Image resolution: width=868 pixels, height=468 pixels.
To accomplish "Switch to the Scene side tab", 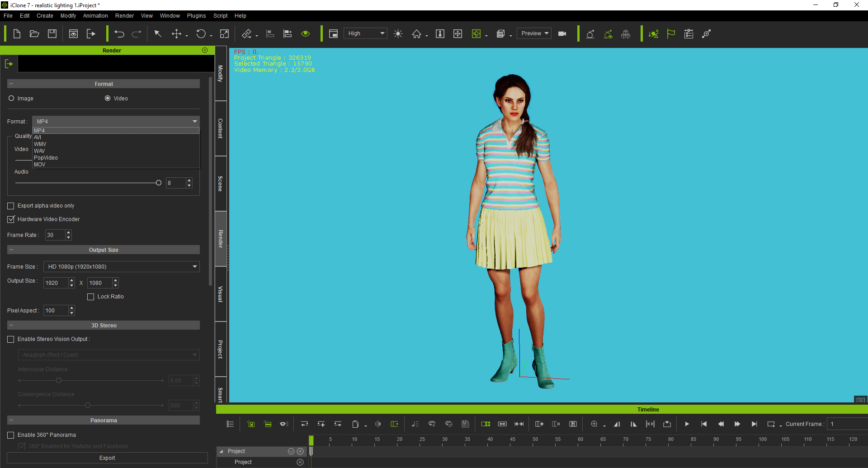I will click(221, 184).
